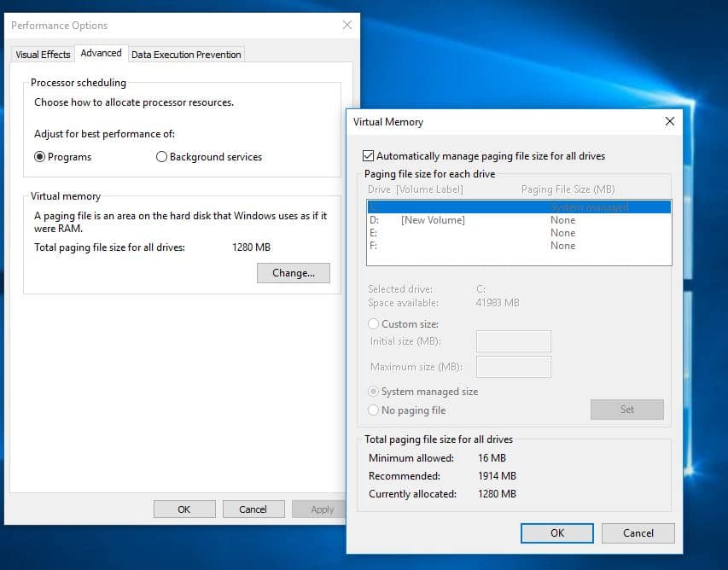Select the Programs radio button
This screenshot has height=570, width=728.
(x=39, y=157)
